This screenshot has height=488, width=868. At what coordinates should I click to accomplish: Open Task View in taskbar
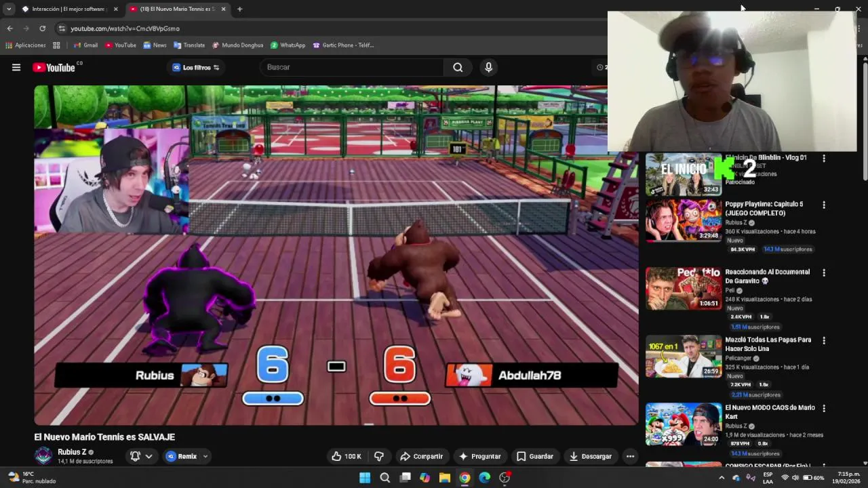405,478
